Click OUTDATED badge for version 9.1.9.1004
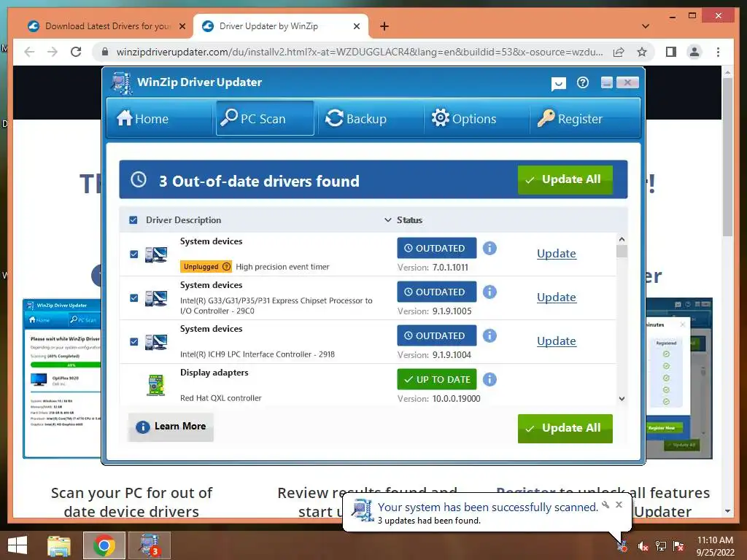This screenshot has width=747, height=560. (x=437, y=335)
